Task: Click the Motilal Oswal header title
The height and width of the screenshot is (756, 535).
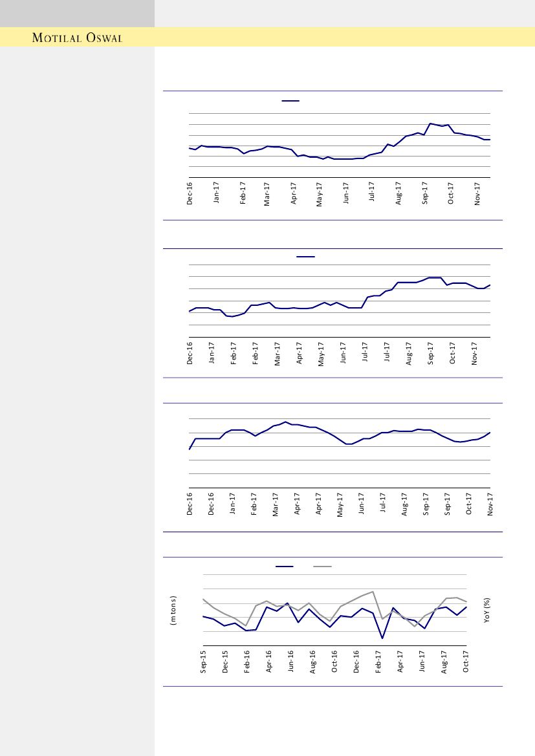Action: [78, 38]
